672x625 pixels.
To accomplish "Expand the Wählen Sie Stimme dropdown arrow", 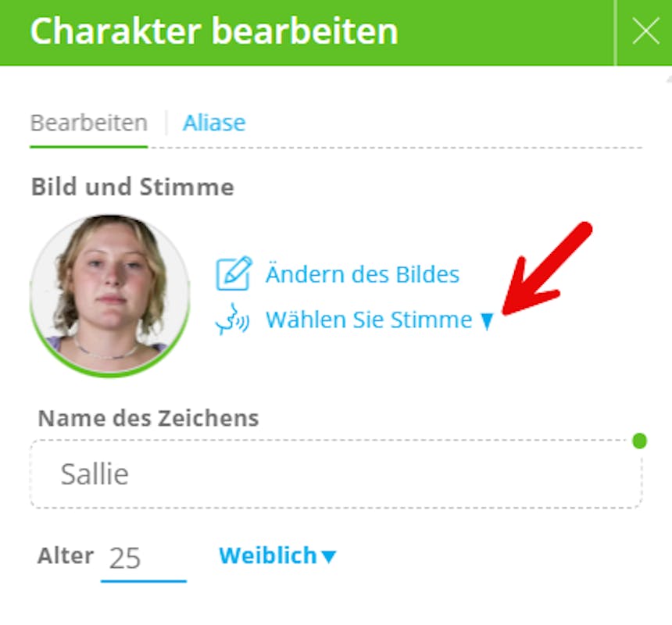I will 487,321.
